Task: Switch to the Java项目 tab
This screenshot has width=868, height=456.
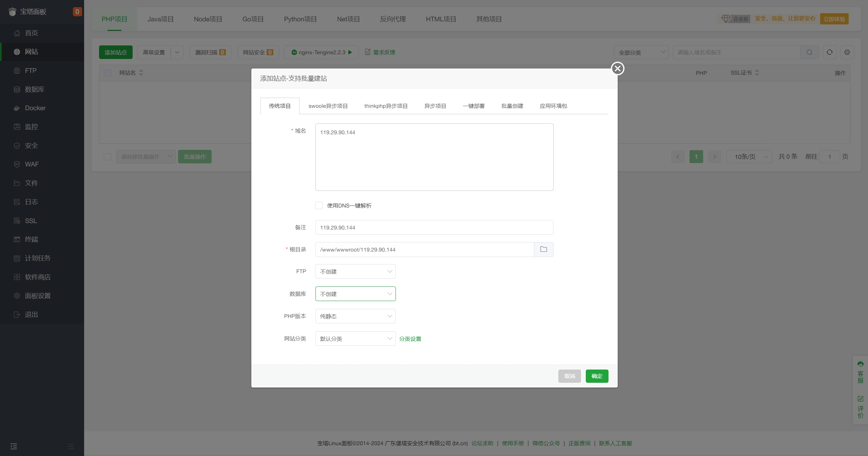Action: click(x=160, y=19)
